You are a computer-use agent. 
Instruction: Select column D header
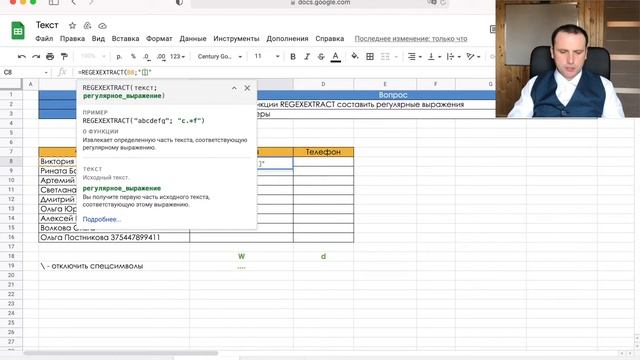click(x=323, y=84)
